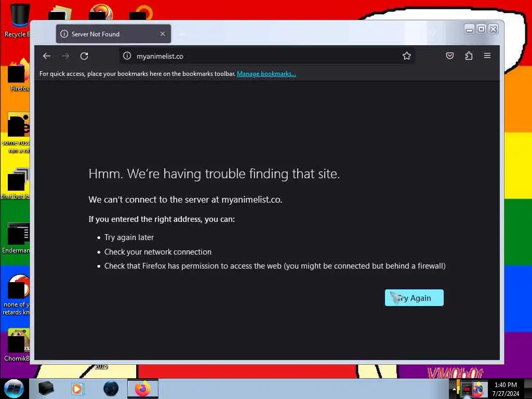
Task: Click the red square system tray icon
Action: (x=467, y=389)
